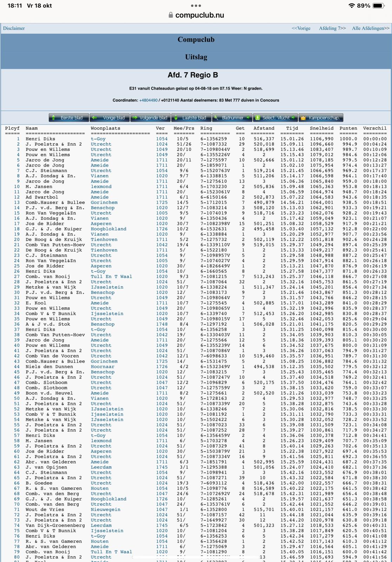Screen dimensions: 392x562
Task: Click the Eerste blad up-arrow button
Action: 69,118
